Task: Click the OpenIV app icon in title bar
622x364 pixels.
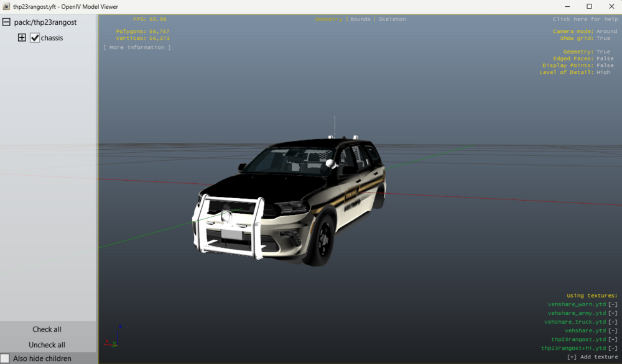Action: [6, 6]
